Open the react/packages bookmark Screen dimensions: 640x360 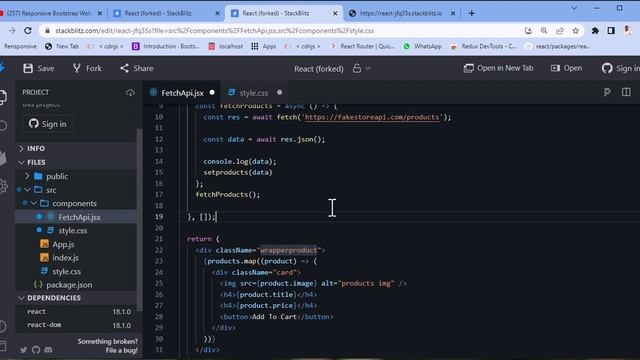pos(558,46)
